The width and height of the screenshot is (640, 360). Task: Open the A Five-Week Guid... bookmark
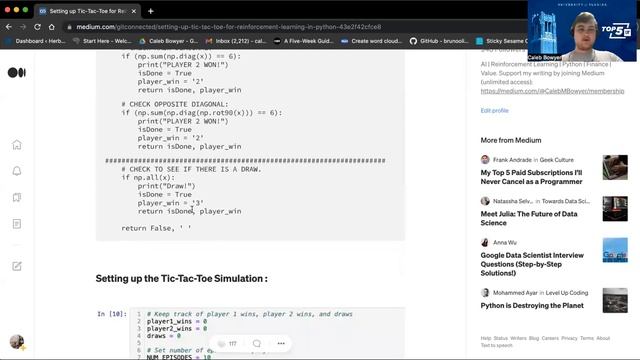304,41
